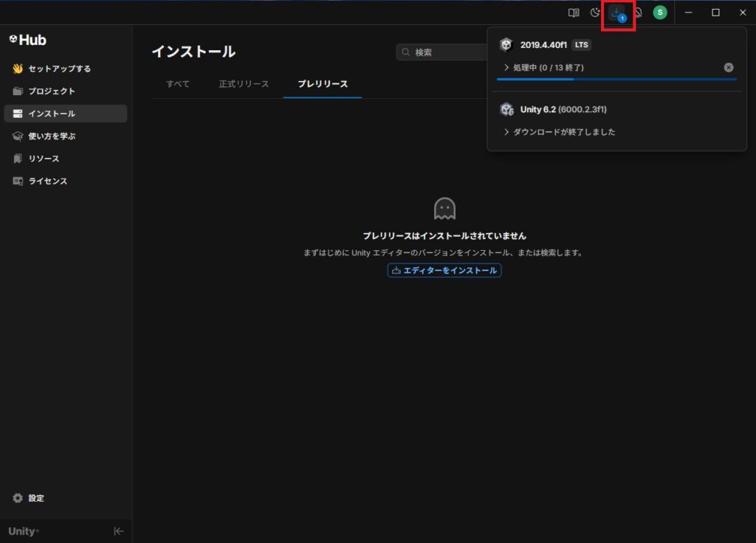Open ライセンス in the sidebar
Image resolution: width=756 pixels, height=543 pixels.
tap(66, 181)
